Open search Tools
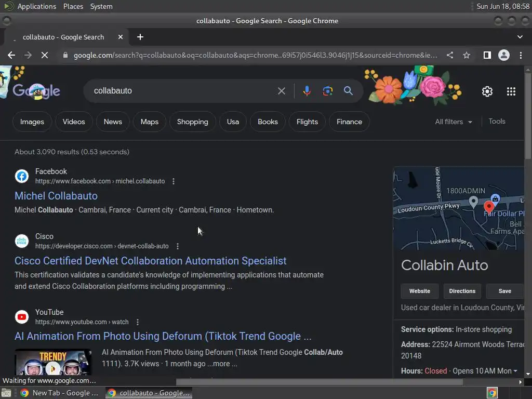Screen dimensions: 532x399 click(x=497, y=122)
